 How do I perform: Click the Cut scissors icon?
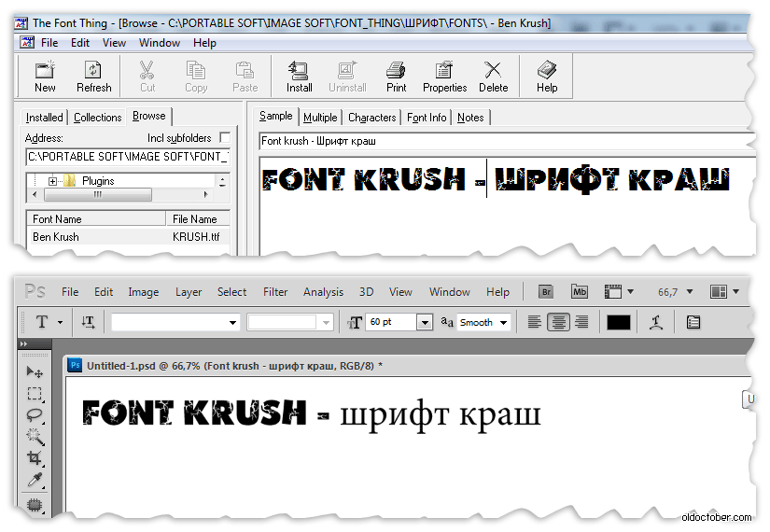coord(147,77)
